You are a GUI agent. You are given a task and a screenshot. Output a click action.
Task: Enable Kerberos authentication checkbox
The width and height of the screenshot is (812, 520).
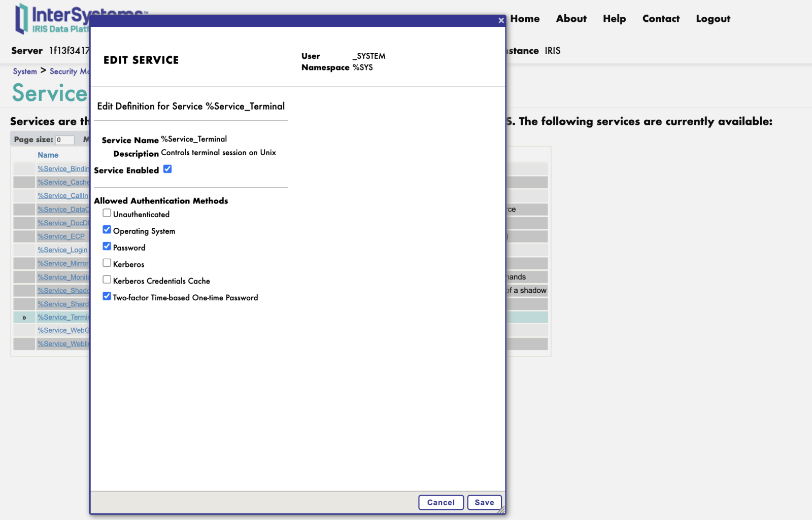click(x=107, y=263)
